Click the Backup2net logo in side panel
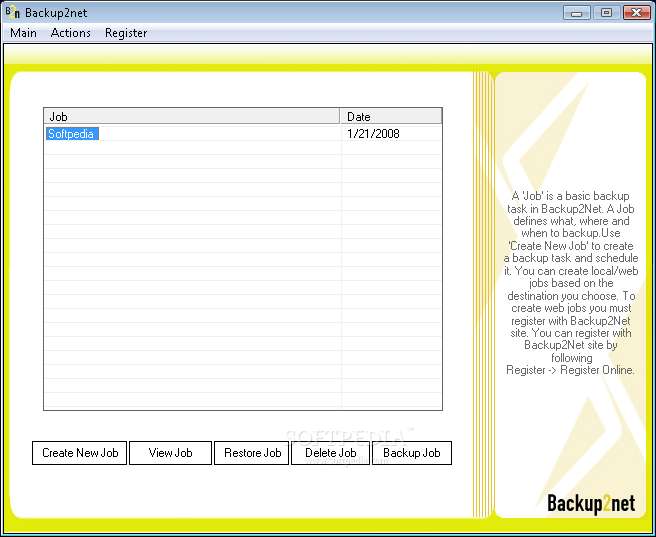This screenshot has height=537, width=656. pyautogui.click(x=591, y=503)
